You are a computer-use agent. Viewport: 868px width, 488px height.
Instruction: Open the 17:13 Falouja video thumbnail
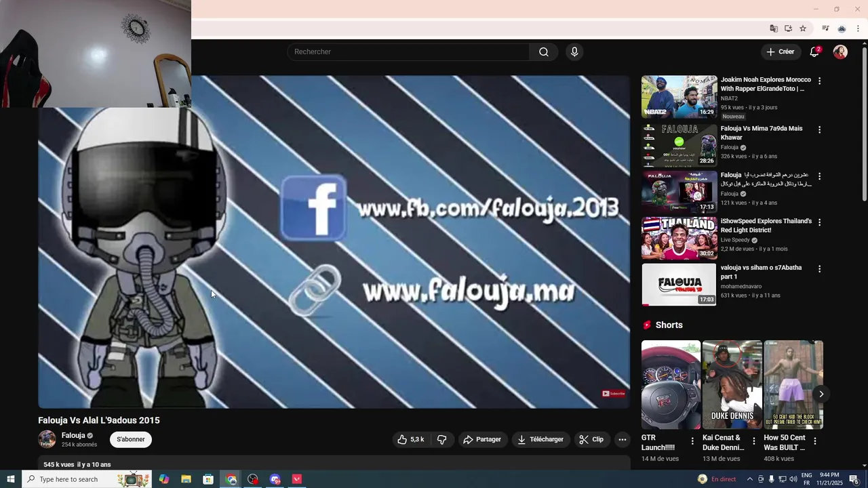point(679,191)
